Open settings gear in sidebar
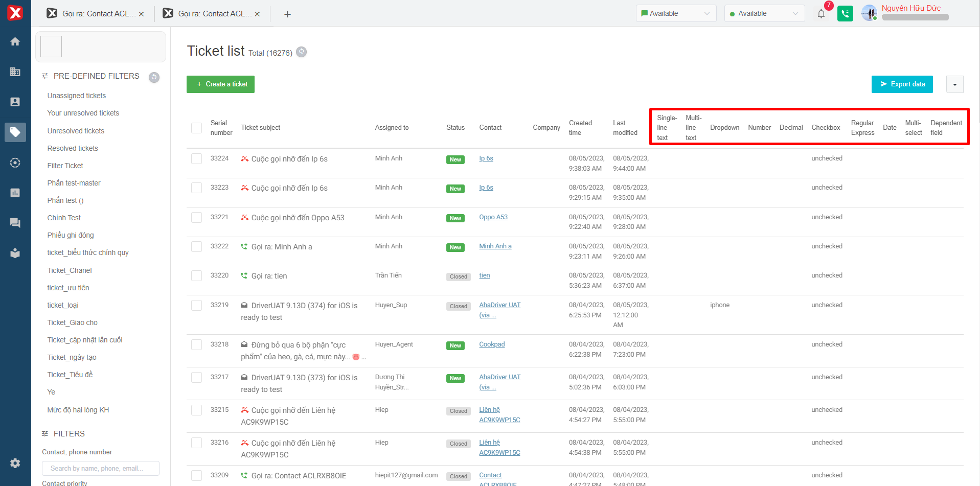Screen dimensions: 980x486 (15, 463)
